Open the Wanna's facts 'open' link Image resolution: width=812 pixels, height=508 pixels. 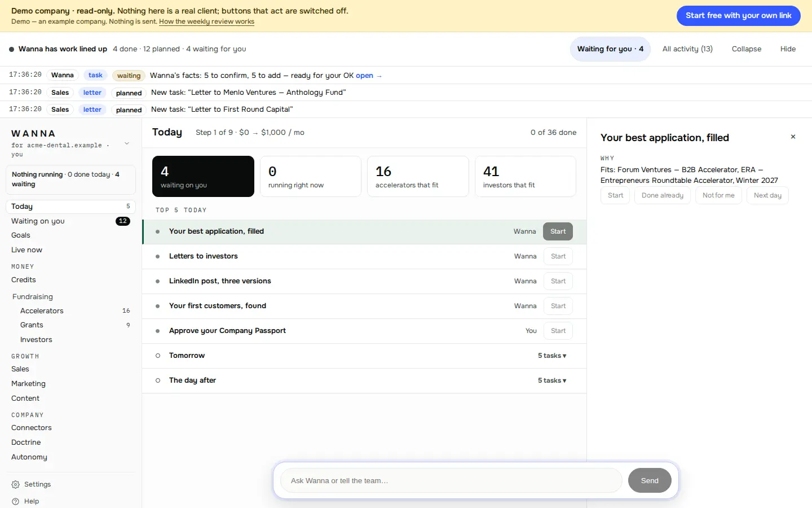(x=369, y=76)
